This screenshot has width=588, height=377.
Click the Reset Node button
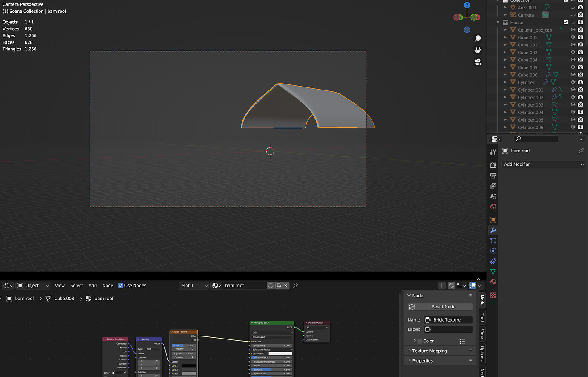pyautogui.click(x=440, y=307)
